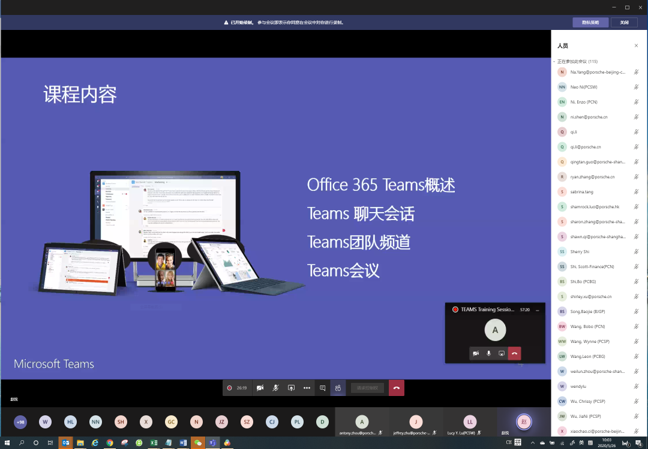The width and height of the screenshot is (648, 449).
Task: Click the recording indicator with timer
Action: pyautogui.click(x=237, y=388)
